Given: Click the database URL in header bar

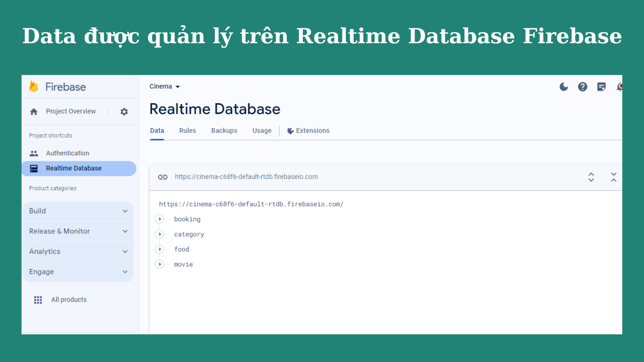Looking at the screenshot, I should point(247,177).
